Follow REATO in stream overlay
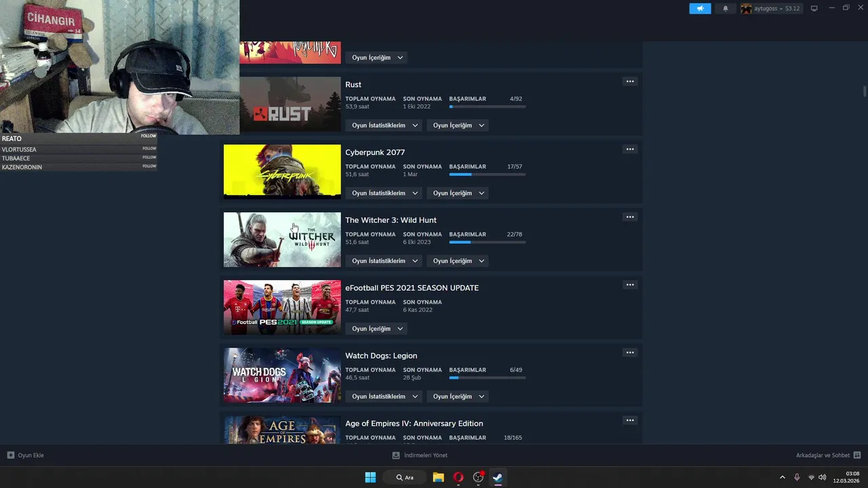Screen dimensions: 868x488 (x=149, y=136)
